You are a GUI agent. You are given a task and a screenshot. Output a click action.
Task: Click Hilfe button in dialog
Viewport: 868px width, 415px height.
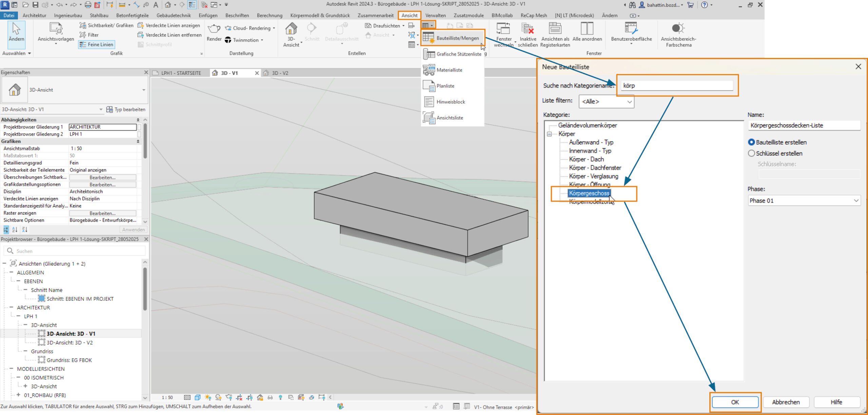coord(836,402)
